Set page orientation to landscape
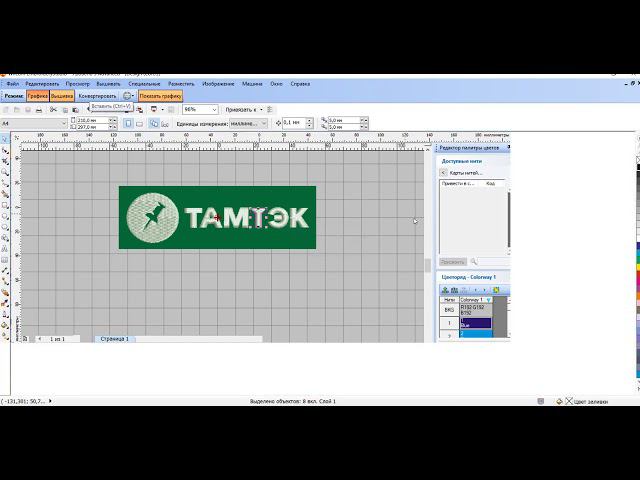Image resolution: width=640 pixels, height=480 pixels. click(139, 123)
